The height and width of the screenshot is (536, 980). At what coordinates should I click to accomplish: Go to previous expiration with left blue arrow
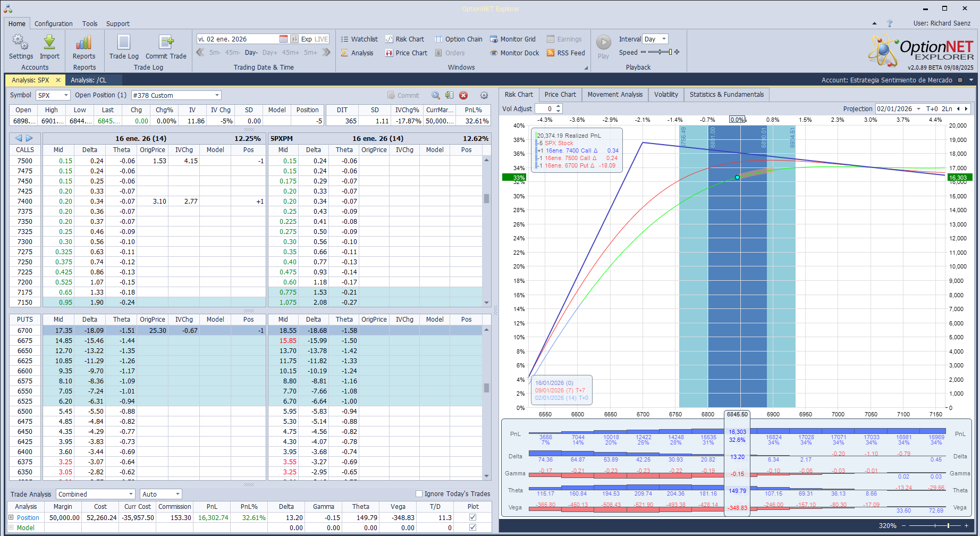19,138
